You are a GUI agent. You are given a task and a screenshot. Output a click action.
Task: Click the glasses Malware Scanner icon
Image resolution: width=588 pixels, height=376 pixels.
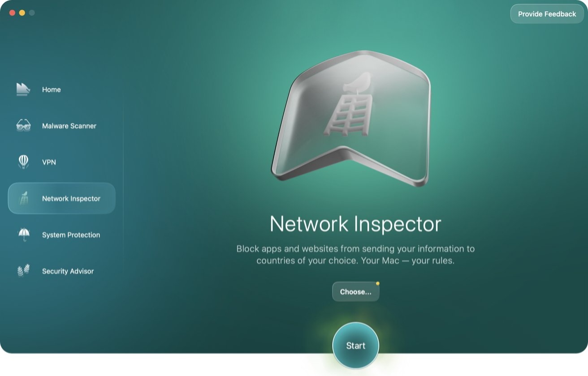tap(23, 125)
